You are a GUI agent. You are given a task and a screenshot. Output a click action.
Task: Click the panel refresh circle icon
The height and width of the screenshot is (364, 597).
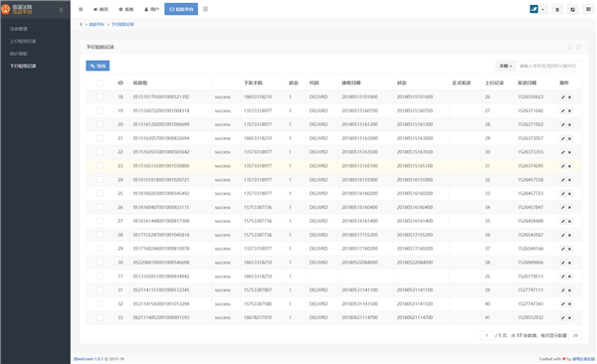click(570, 47)
